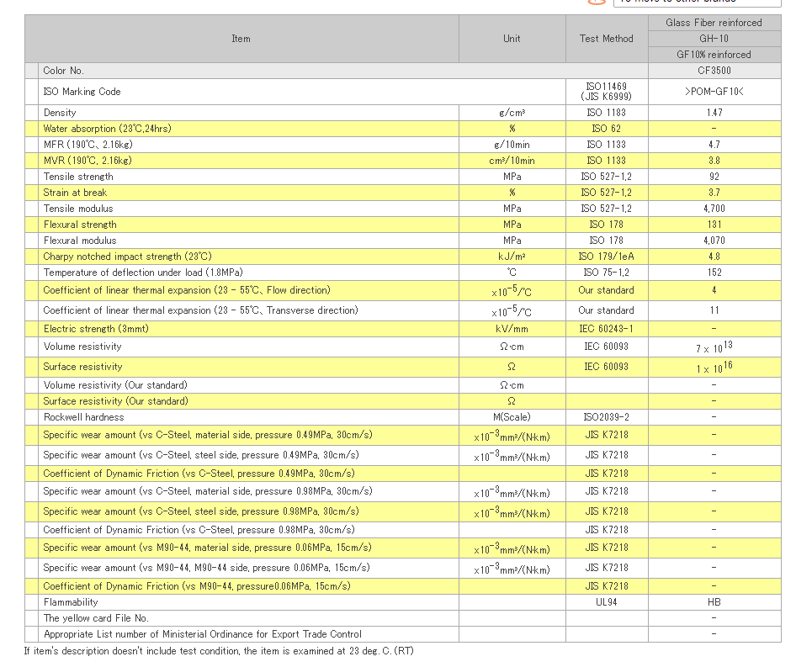Click the "Tensile strength" row label

(78, 177)
